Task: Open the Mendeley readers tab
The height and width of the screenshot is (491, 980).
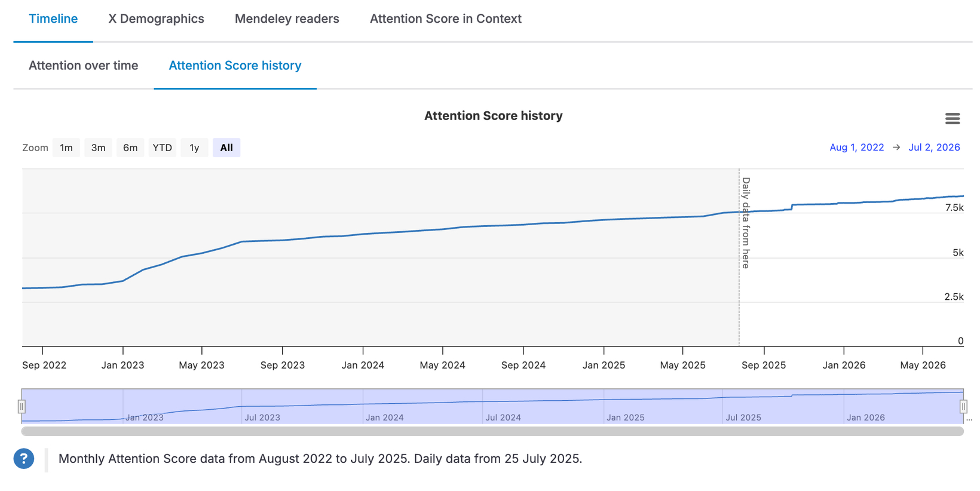Action: click(287, 19)
